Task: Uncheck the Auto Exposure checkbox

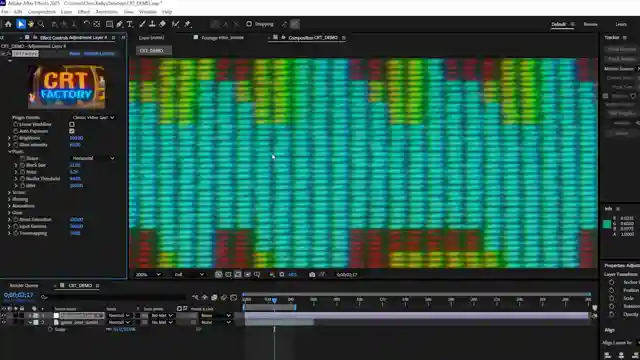Action: tap(72, 131)
